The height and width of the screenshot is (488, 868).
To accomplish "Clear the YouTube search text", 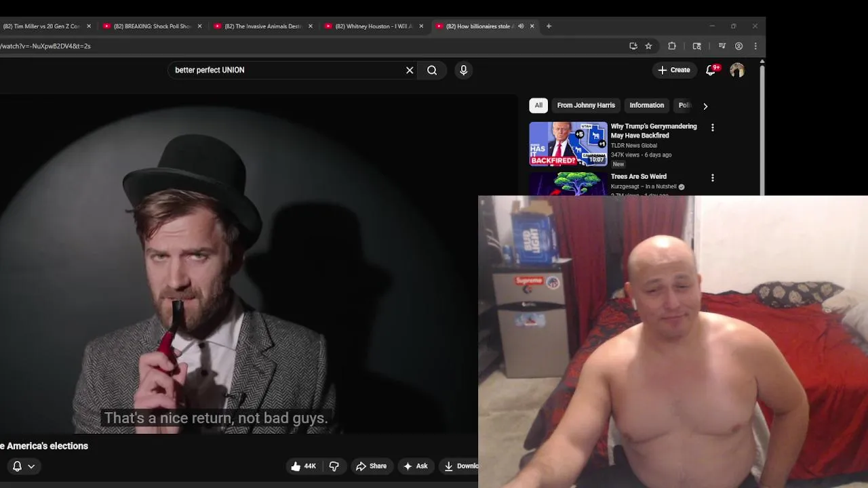I will click(x=410, y=70).
